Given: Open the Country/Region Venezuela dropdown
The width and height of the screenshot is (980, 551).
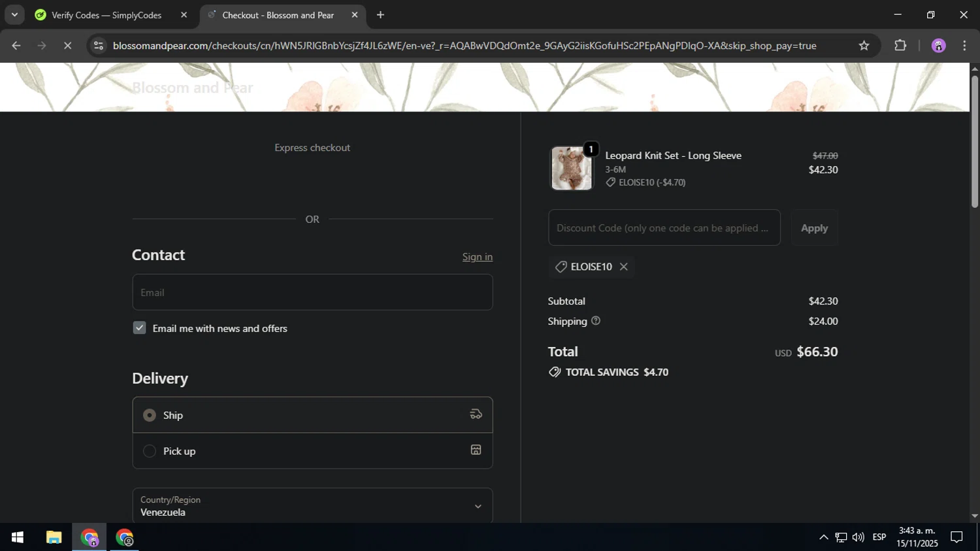Looking at the screenshot, I should pyautogui.click(x=312, y=506).
